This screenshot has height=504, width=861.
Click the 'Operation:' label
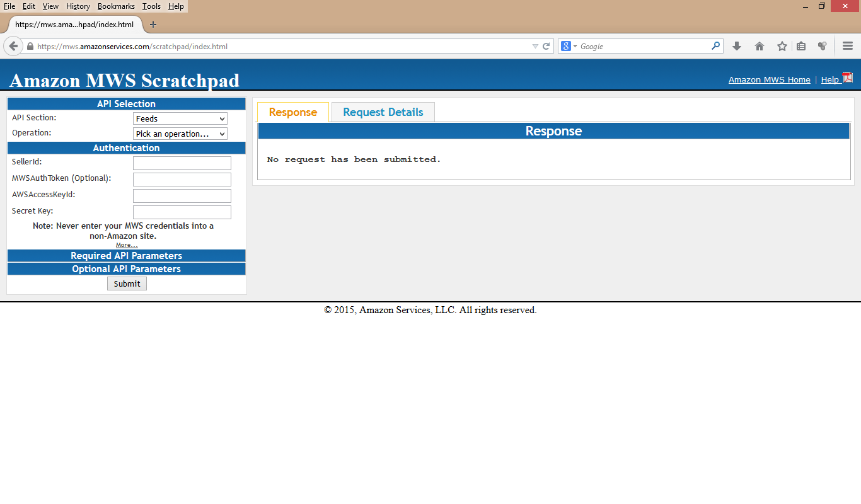point(32,133)
